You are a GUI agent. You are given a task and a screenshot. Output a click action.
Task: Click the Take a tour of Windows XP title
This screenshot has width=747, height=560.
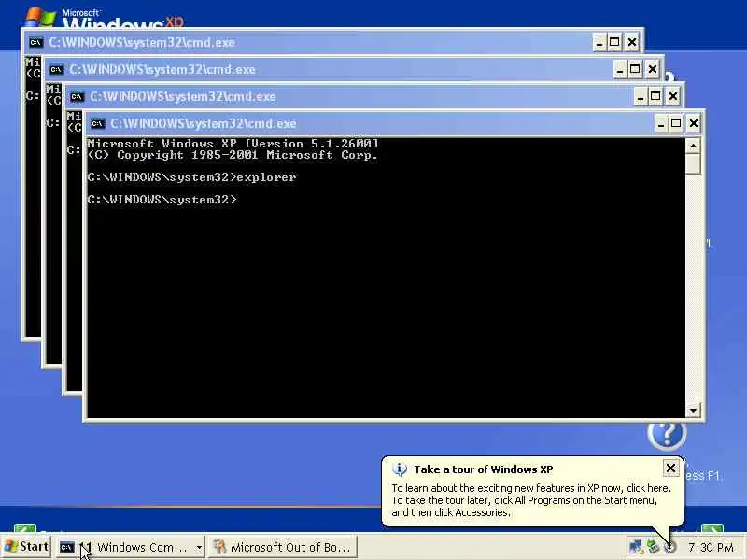[x=484, y=469]
